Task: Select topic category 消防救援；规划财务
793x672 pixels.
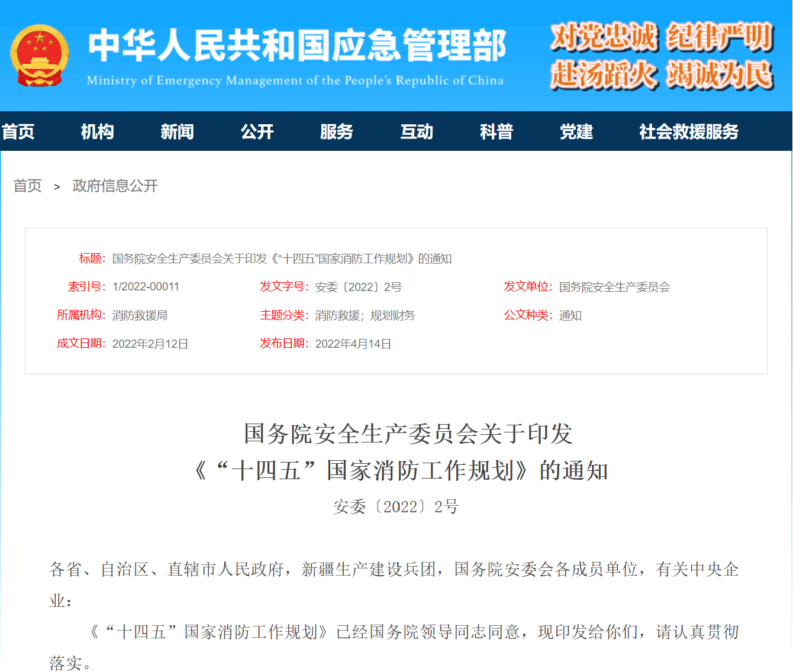Action: coord(365,315)
